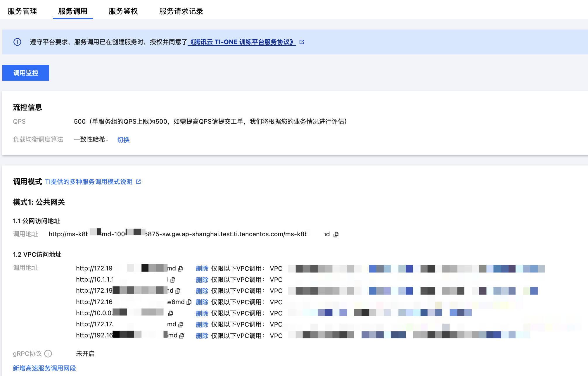Image resolution: width=588 pixels, height=376 pixels.
Task: Click the blue banner info icon
Action: (18, 42)
